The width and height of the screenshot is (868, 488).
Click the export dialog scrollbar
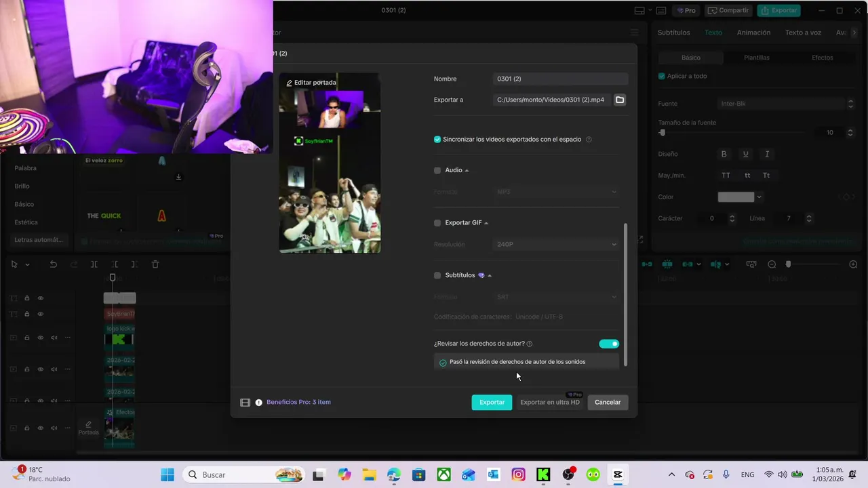[x=625, y=295]
